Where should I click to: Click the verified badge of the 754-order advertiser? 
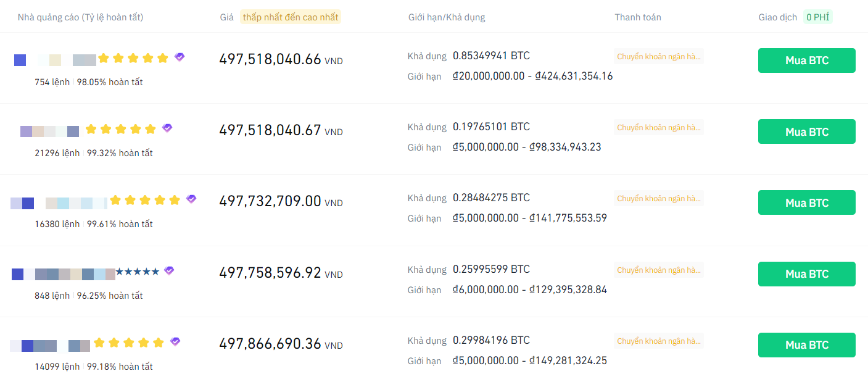point(180,57)
